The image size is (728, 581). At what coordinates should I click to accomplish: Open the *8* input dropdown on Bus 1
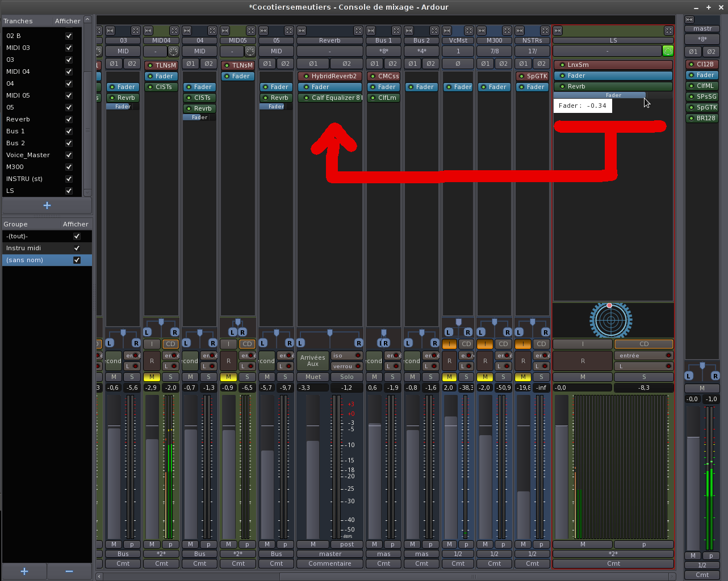(x=383, y=51)
